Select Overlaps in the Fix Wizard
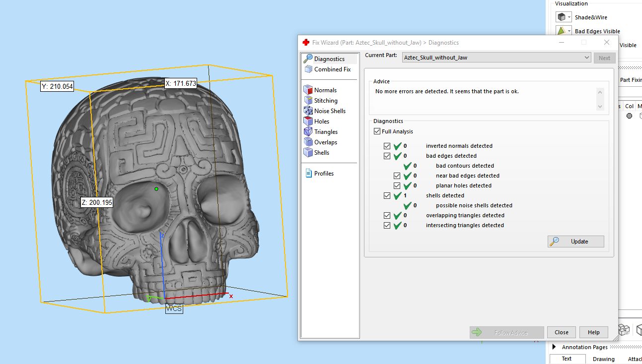Viewport: 642px width, 364px height. [x=325, y=142]
